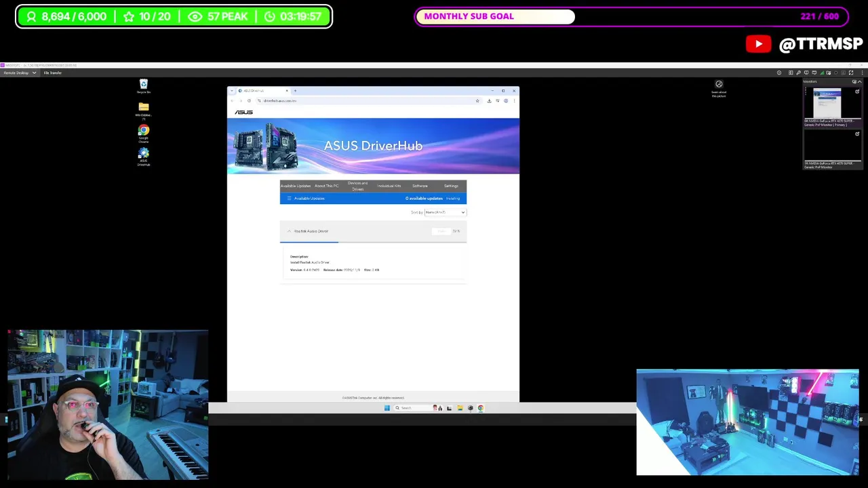Click the split view icon in remote toolbar
This screenshot has height=488, width=868.
click(791, 73)
